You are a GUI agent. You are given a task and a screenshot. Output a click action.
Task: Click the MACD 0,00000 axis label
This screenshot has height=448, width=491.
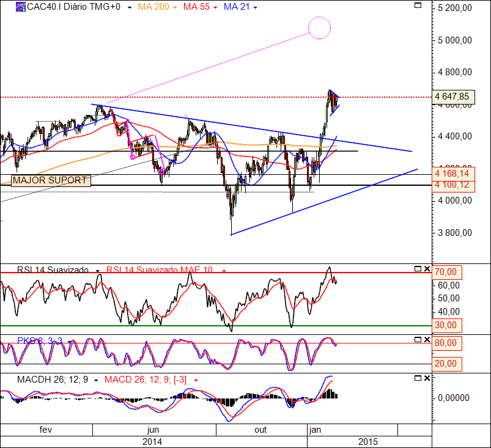click(x=454, y=398)
